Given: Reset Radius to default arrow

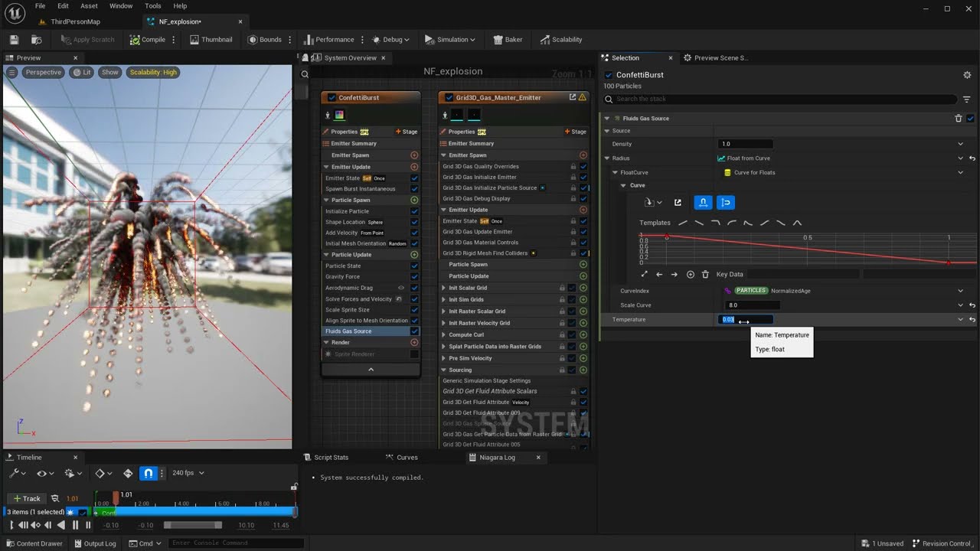Looking at the screenshot, I should click(972, 158).
